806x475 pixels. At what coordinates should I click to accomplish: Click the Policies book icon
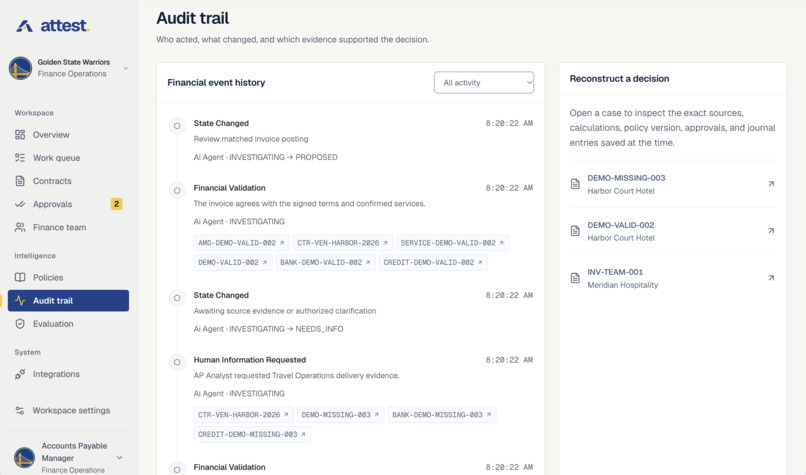pyautogui.click(x=20, y=278)
